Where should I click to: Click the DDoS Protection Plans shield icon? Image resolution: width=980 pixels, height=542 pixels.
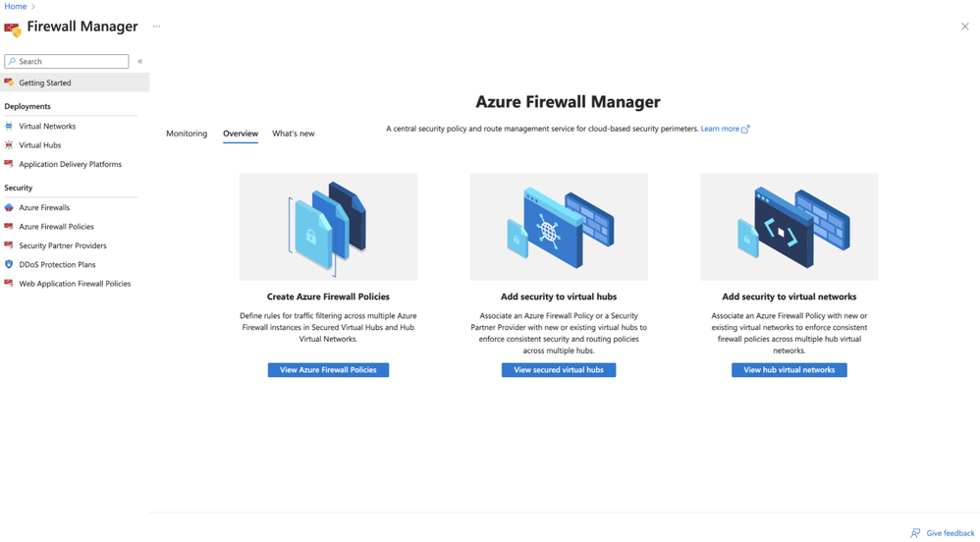(x=9, y=264)
